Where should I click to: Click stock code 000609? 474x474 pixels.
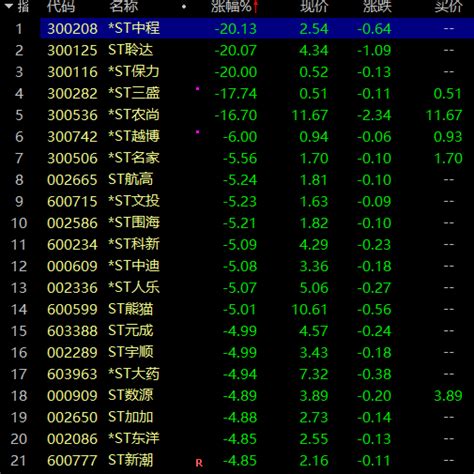[72, 267]
